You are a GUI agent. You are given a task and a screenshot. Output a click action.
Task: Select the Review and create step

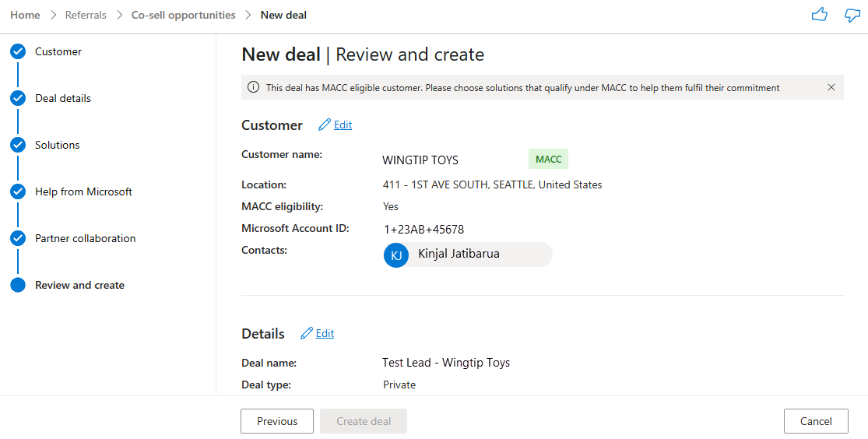click(x=79, y=285)
